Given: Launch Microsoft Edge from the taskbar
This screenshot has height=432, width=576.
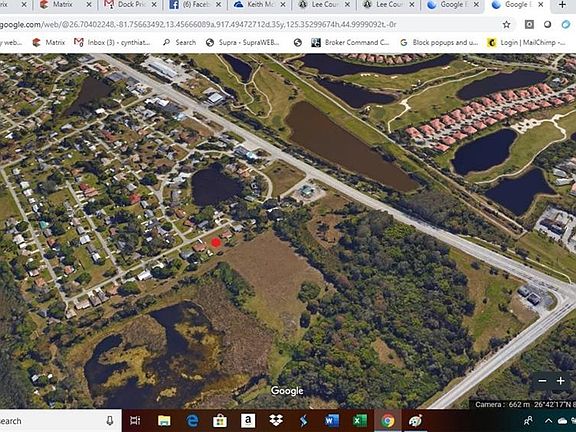Looking at the screenshot, I should tap(192, 421).
